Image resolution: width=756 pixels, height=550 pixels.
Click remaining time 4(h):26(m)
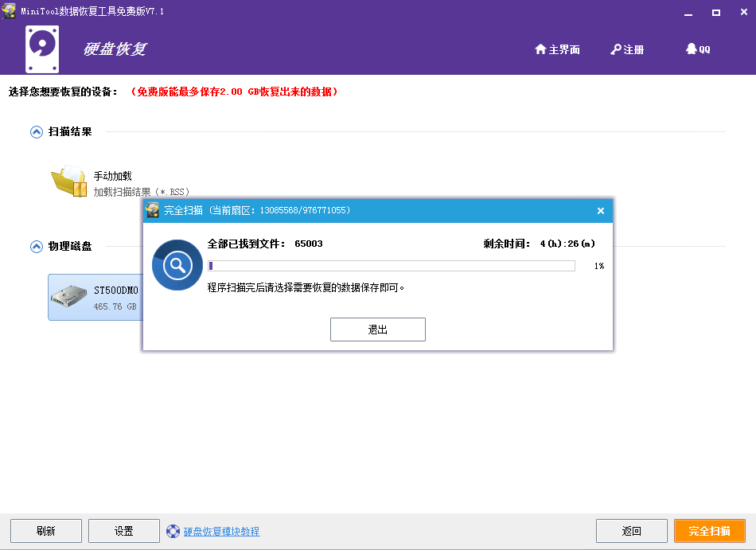pos(567,244)
